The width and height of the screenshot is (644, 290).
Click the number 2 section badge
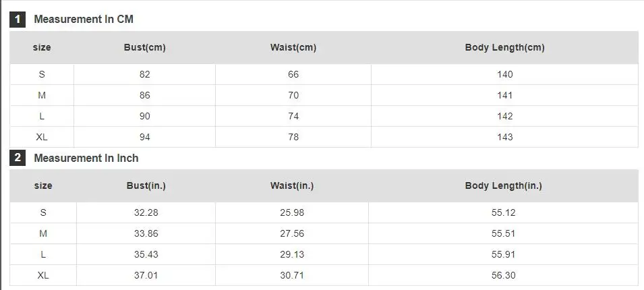point(18,158)
